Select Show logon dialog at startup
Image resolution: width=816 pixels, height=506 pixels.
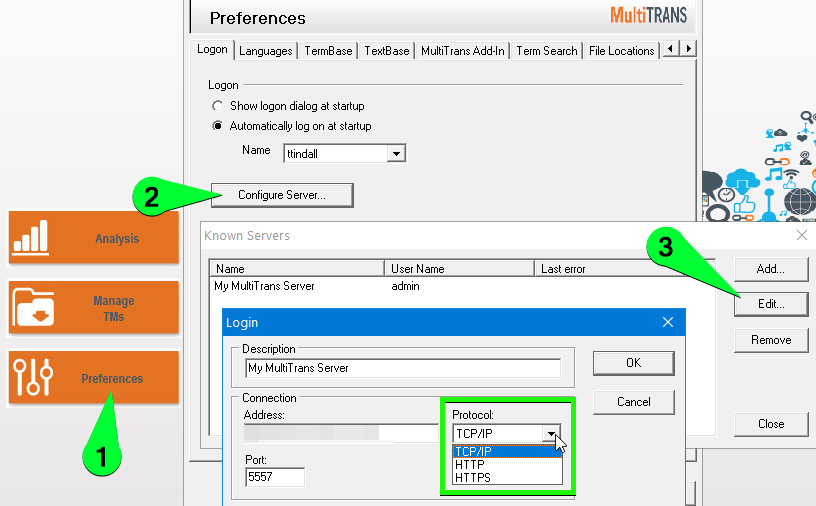(288, 106)
